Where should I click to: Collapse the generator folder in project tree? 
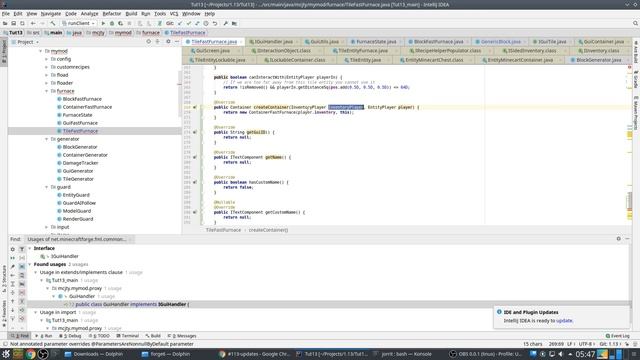47,139
